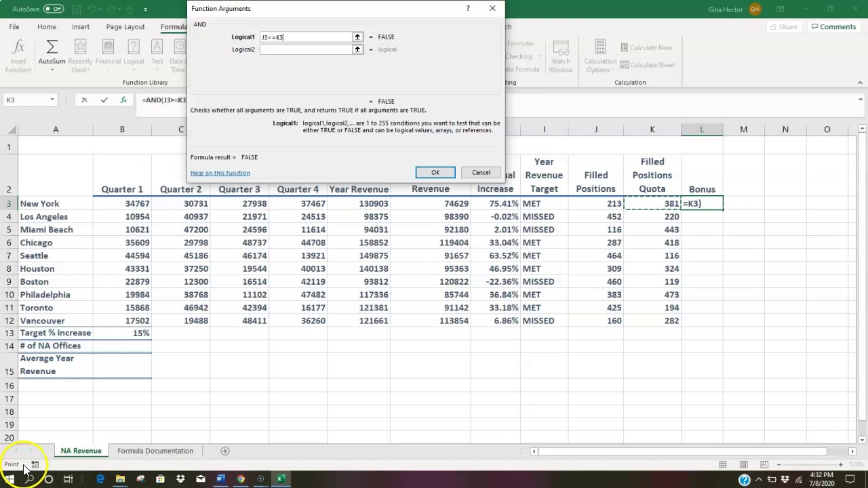Viewport: 868px width, 488px height.
Task: Open the File tab
Action: click(14, 26)
